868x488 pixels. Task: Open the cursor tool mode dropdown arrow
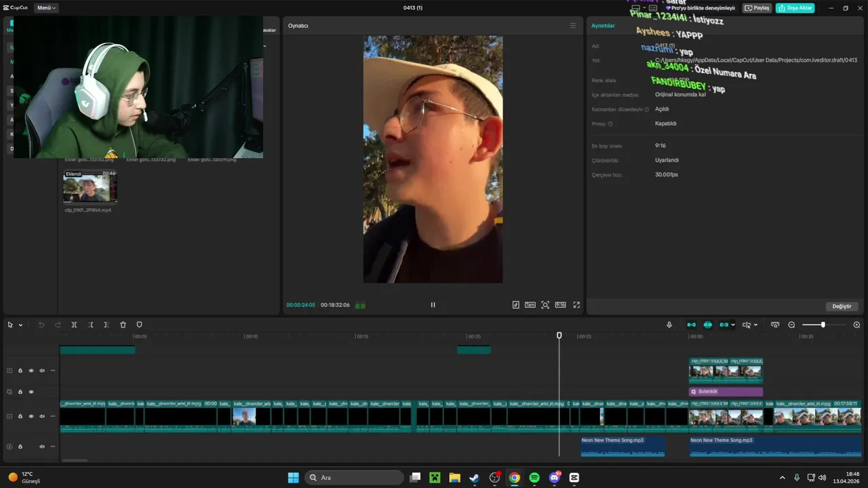(x=20, y=325)
